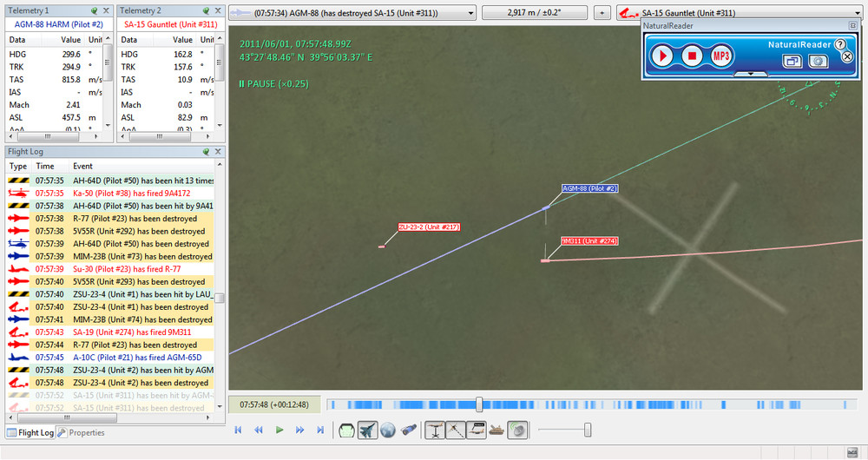Viewport: 868px width, 460px height.
Task: Click the status bar icon at bottom right
Action: pyautogui.click(x=852, y=452)
